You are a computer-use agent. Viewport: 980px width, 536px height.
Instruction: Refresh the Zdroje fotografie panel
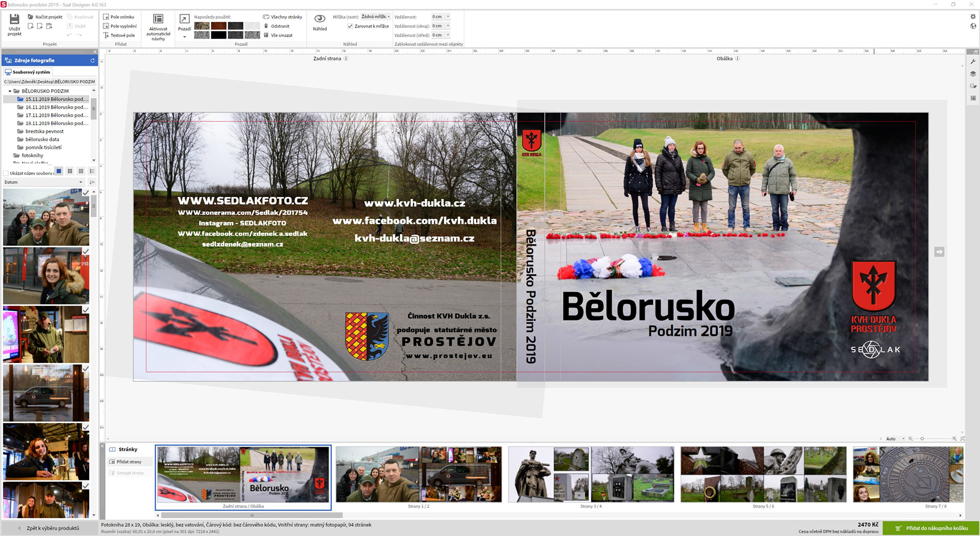[92, 60]
